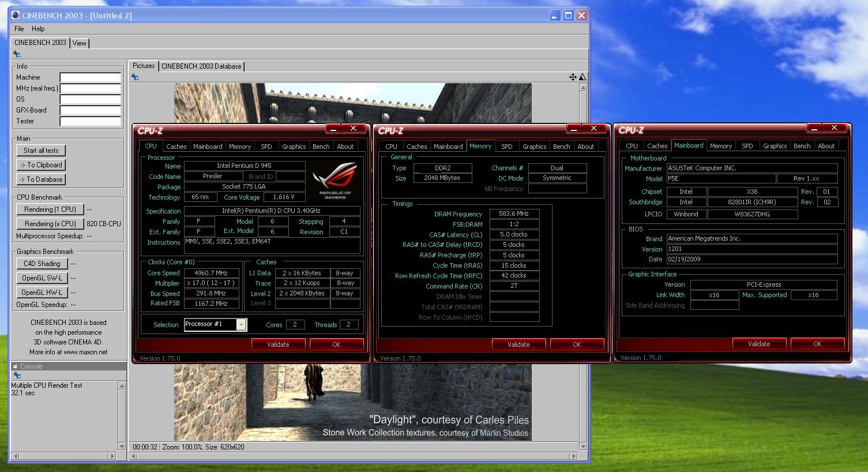
Task: Click the Core Speed value 4960.7 MHz
Action: coord(212,273)
